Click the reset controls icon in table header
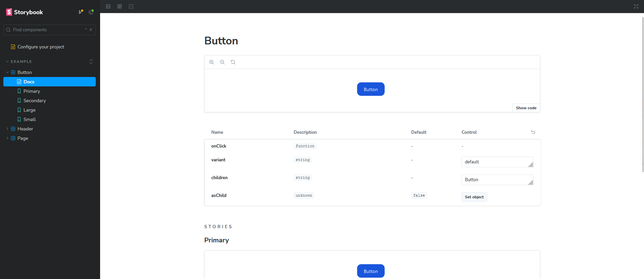 (x=533, y=132)
